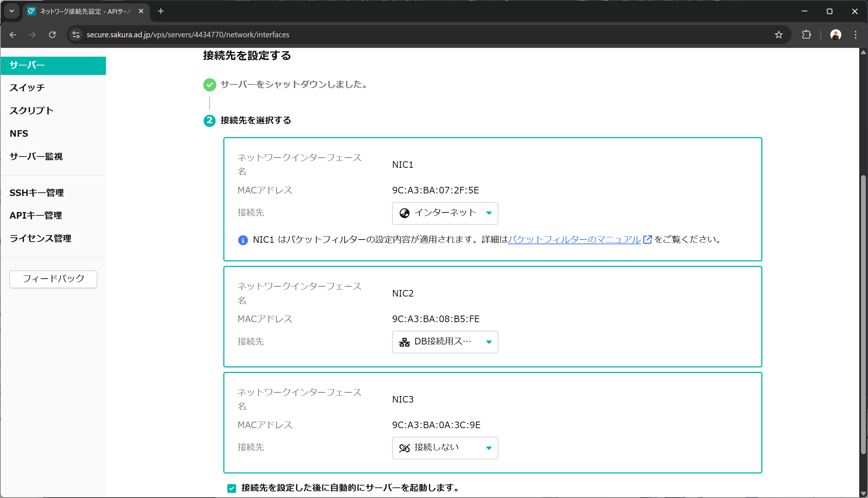Open Chrome's three-dot menu
This screenshot has width=868, height=498.
(x=855, y=35)
